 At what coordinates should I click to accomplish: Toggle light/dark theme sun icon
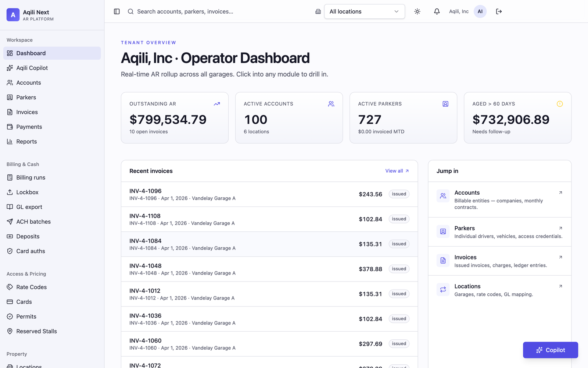pos(417,11)
